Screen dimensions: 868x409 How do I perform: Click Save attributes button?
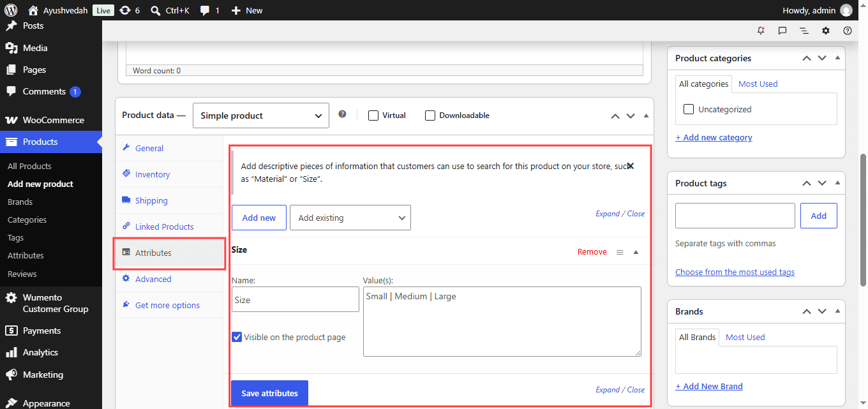pyautogui.click(x=269, y=393)
